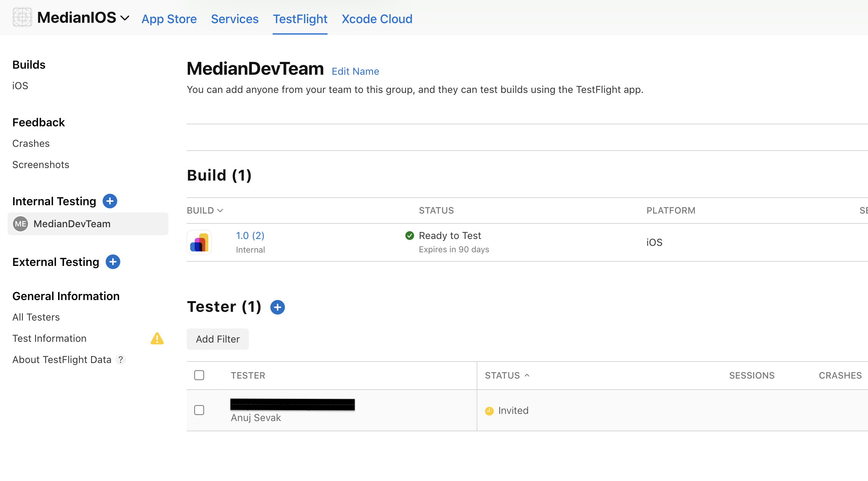The height and width of the screenshot is (481, 868).
Task: Click Expires in 90 days text
Action: coord(454,250)
